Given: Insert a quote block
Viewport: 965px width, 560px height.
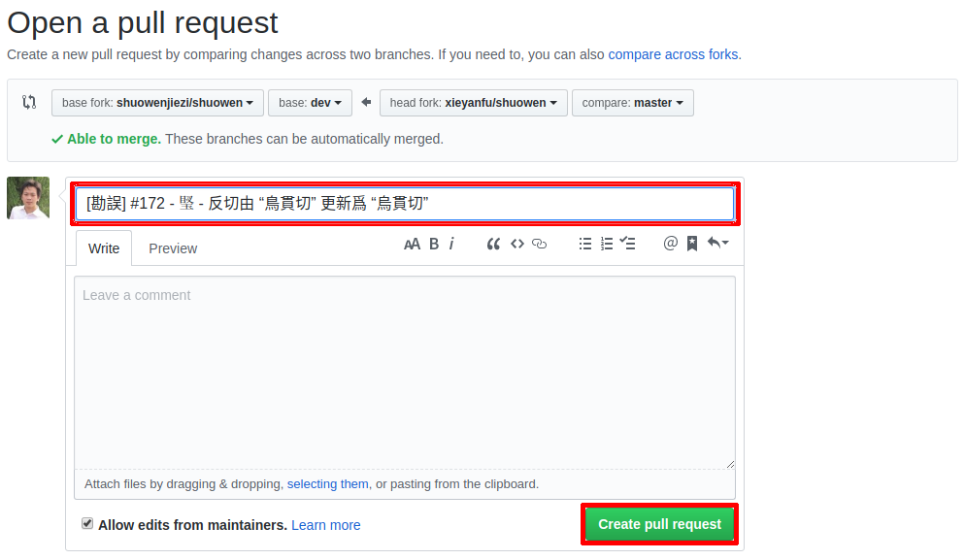Looking at the screenshot, I should click(493, 245).
